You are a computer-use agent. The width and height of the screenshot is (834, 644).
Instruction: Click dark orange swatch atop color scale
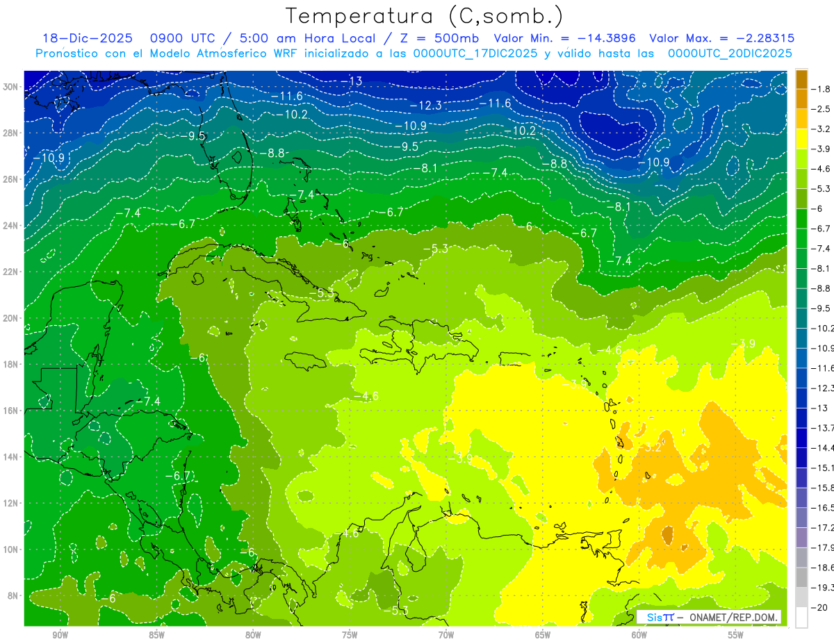coord(801,79)
